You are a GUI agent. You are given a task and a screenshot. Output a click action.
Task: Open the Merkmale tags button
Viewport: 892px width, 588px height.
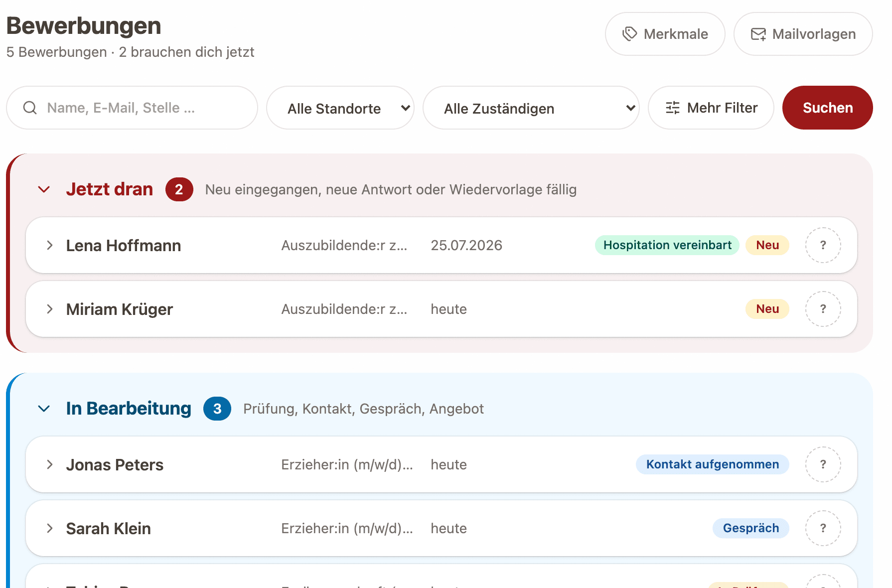click(x=665, y=34)
